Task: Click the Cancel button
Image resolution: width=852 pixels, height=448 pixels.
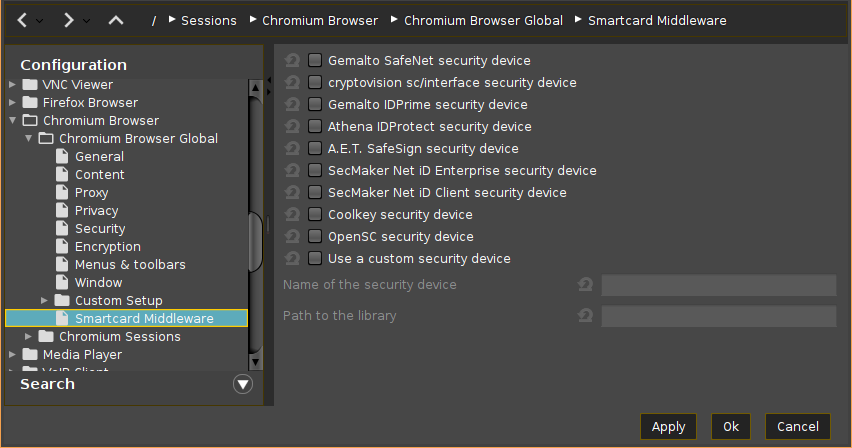Action: 797,427
